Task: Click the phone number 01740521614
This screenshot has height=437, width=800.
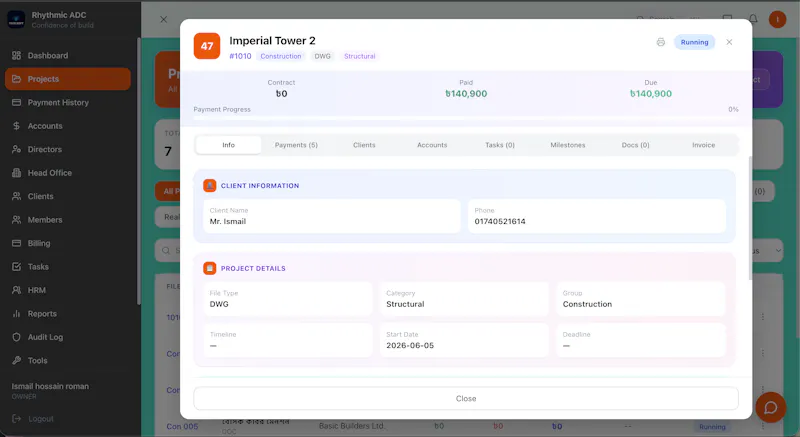Action: pyautogui.click(x=500, y=221)
